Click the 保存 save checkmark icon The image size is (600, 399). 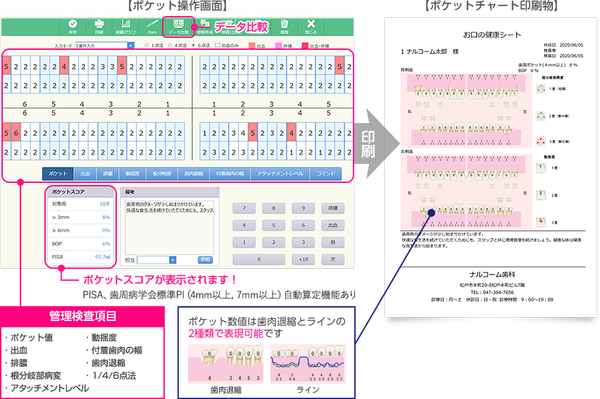tap(72, 24)
